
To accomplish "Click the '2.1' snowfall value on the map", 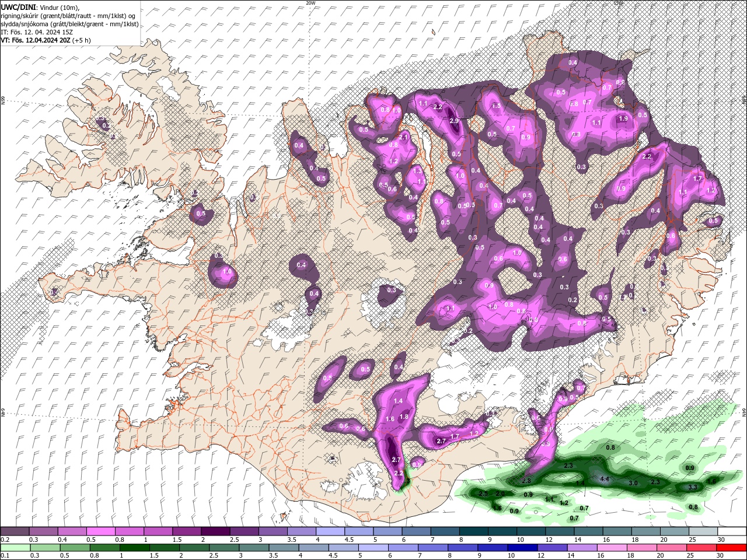I will point(403,137).
